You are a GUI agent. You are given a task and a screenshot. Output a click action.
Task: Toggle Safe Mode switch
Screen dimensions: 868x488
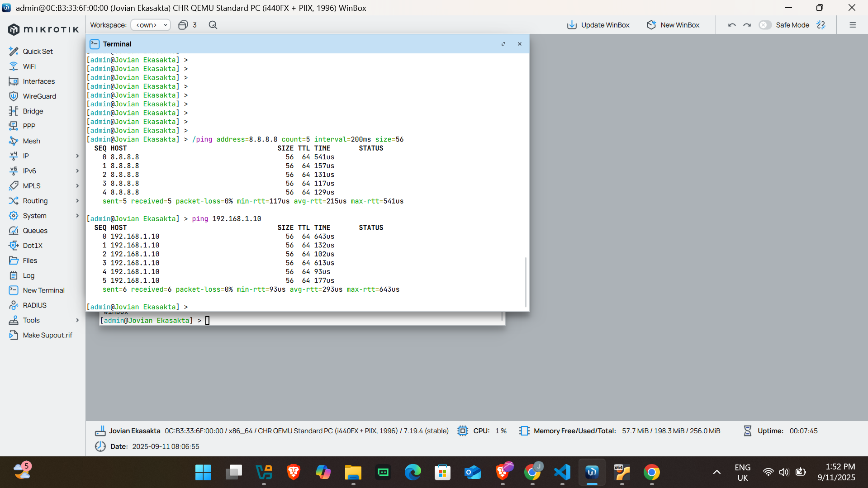(765, 25)
